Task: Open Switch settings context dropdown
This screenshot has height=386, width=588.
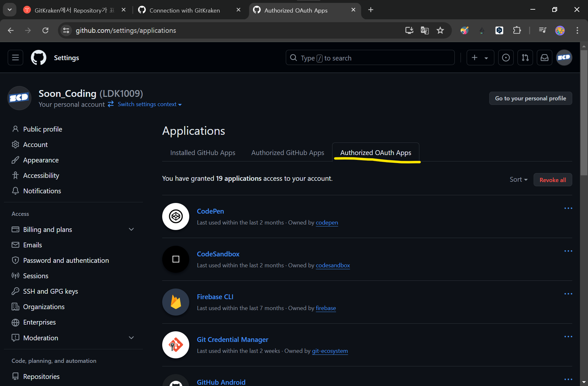Action: click(150, 104)
